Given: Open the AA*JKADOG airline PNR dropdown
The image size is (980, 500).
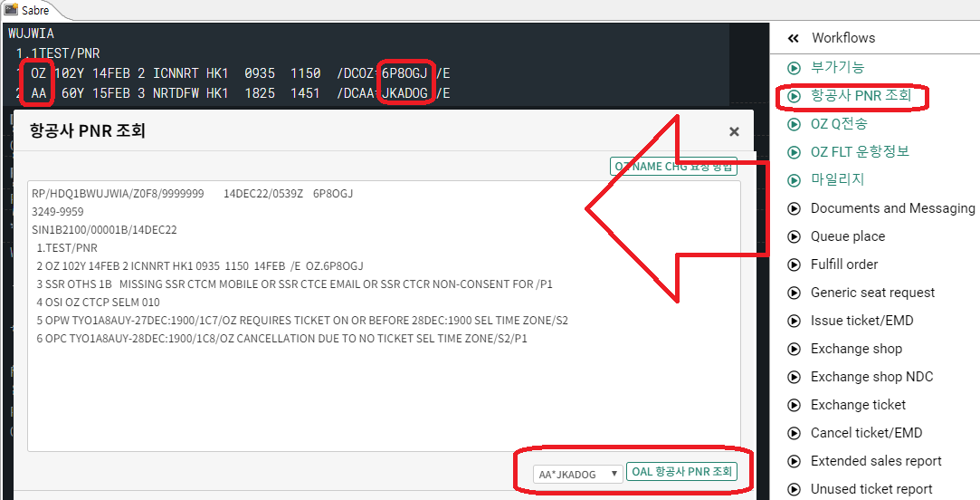Looking at the screenshot, I should pyautogui.click(x=577, y=474).
